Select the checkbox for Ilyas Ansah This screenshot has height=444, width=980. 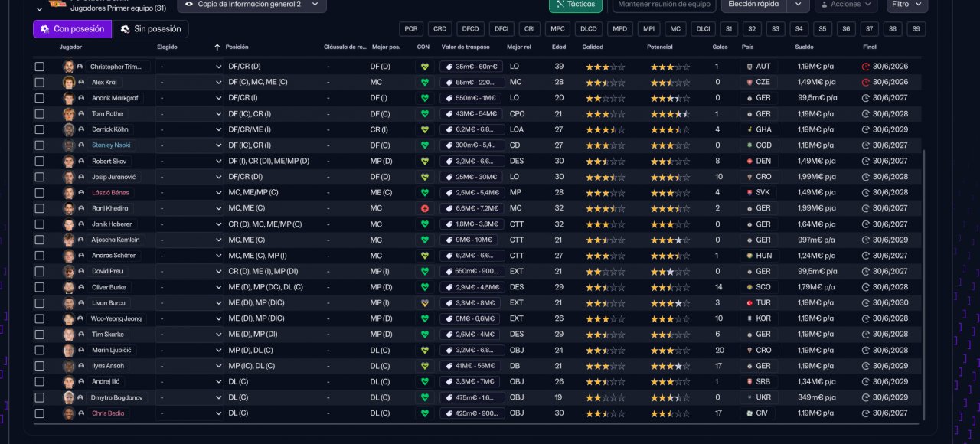(x=40, y=366)
